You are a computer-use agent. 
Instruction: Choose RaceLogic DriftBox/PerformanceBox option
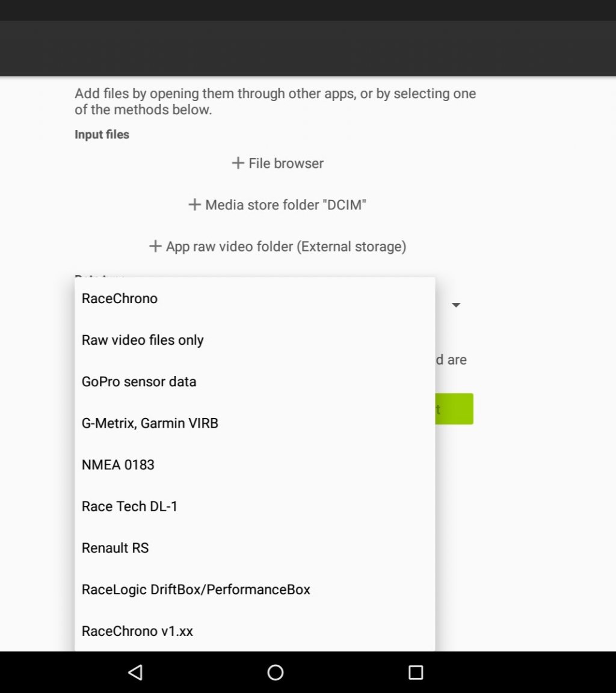click(x=255, y=589)
